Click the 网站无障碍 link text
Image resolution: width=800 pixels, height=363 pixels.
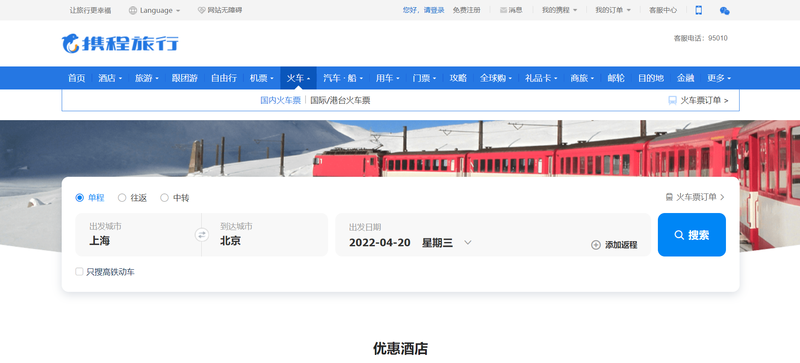225,10
